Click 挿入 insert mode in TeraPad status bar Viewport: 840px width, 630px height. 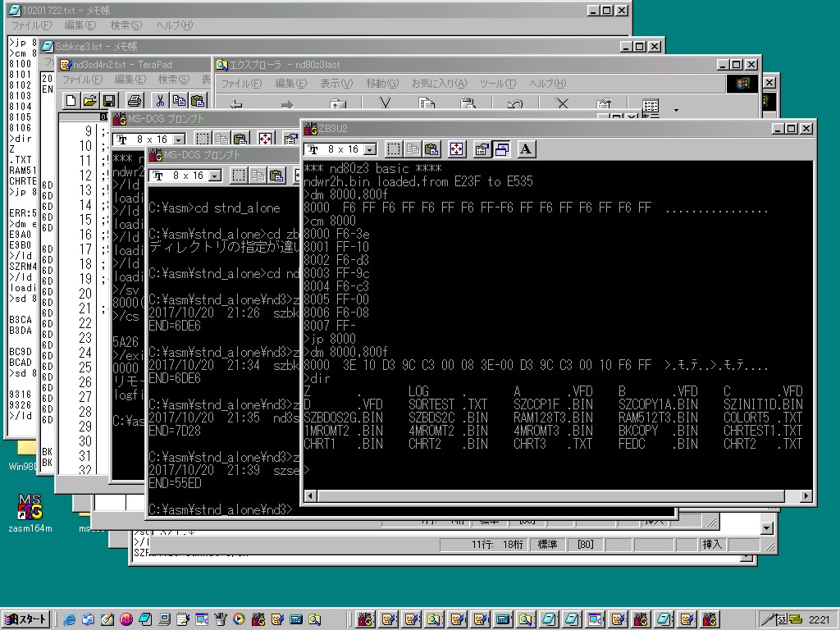(x=712, y=545)
